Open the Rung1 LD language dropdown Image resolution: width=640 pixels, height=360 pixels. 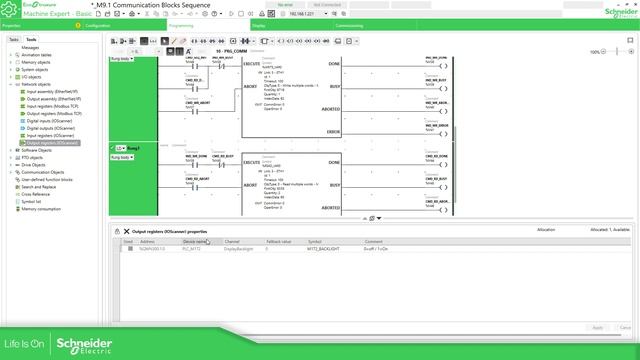[121, 148]
